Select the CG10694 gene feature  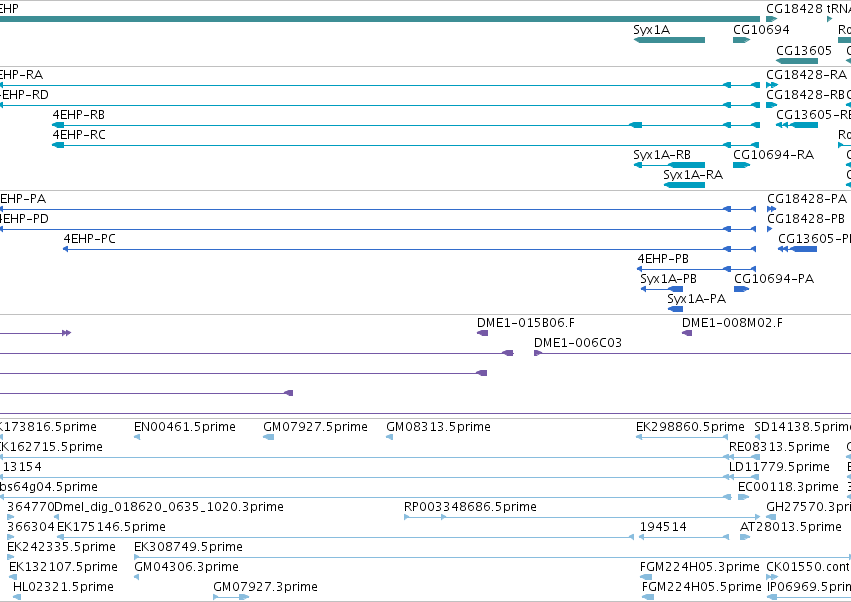pyautogui.click(x=741, y=40)
